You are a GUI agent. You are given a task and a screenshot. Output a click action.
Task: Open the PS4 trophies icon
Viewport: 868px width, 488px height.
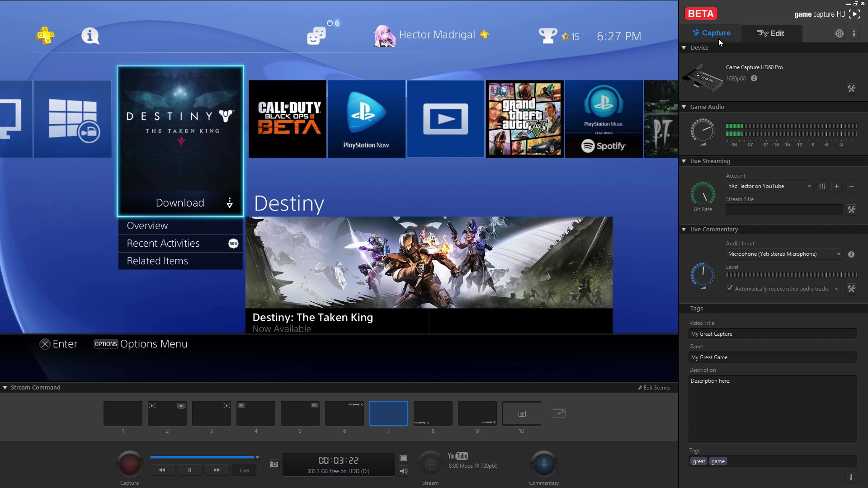pos(547,36)
